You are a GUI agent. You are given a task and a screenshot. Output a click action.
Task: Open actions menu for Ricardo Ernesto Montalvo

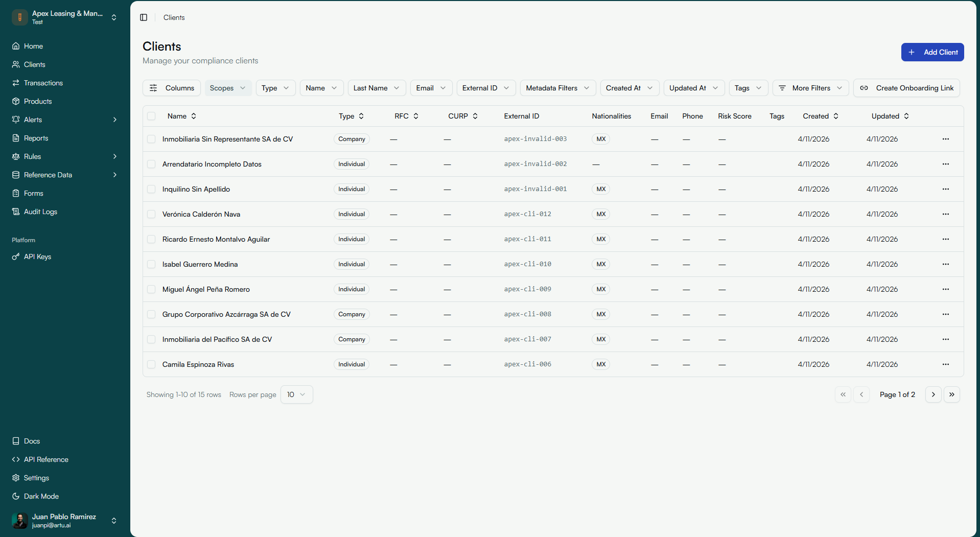click(946, 239)
